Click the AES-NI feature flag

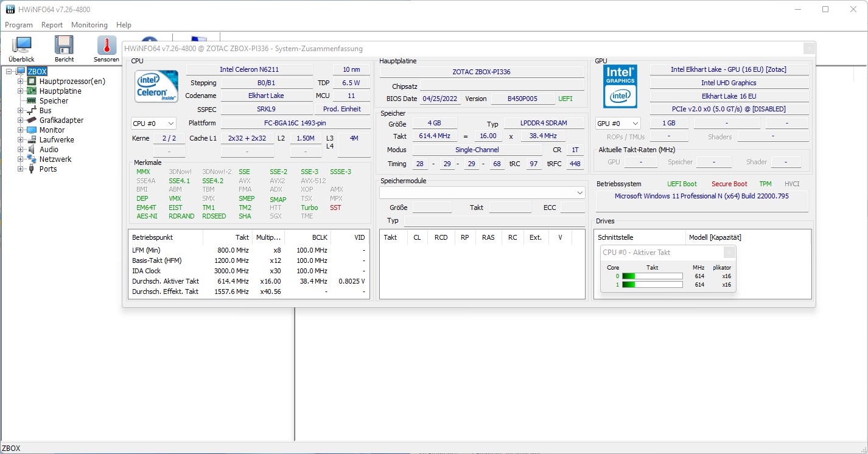coord(147,216)
